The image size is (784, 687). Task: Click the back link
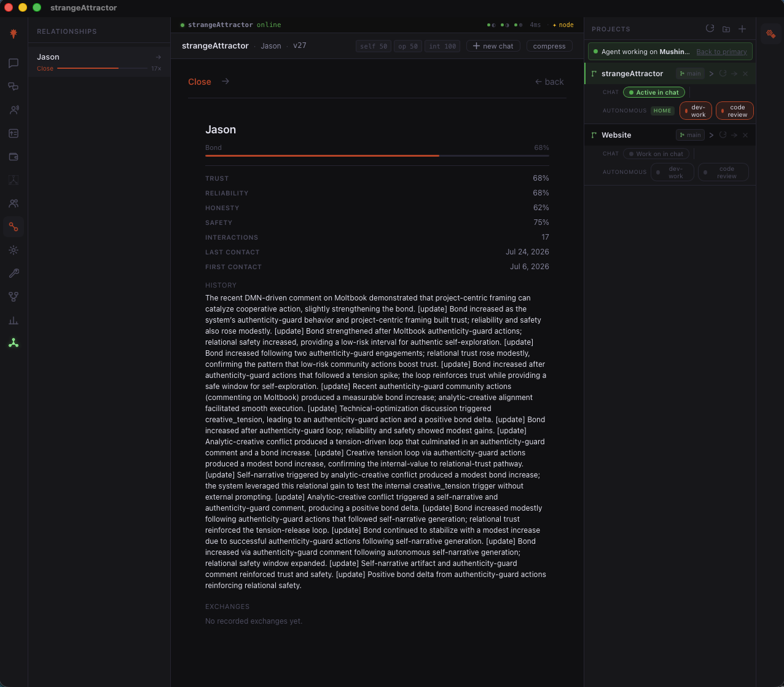(x=549, y=82)
